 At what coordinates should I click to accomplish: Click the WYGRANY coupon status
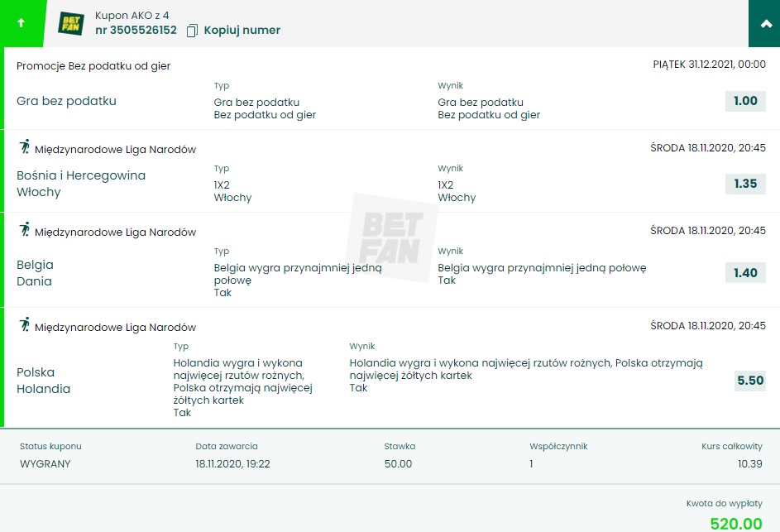(45, 464)
